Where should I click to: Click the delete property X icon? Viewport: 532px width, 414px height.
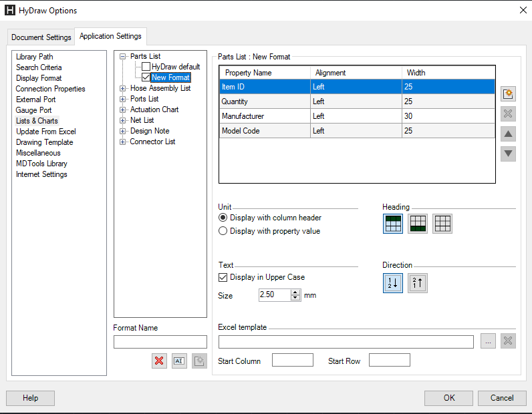pos(508,114)
